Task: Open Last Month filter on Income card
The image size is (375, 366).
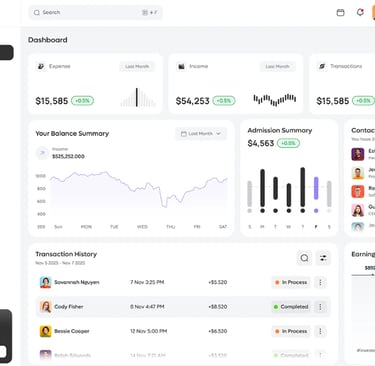Action: (x=277, y=66)
